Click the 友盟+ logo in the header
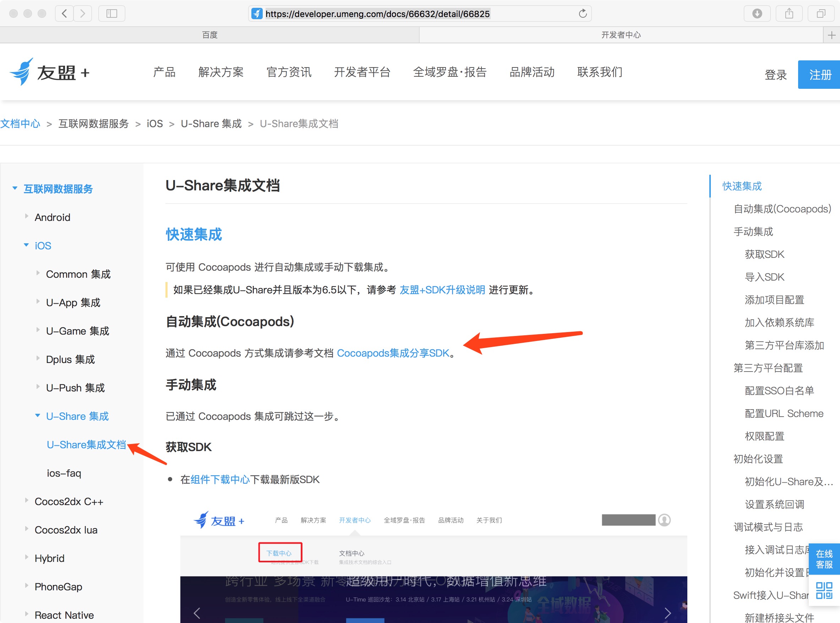This screenshot has width=840, height=623. [49, 72]
